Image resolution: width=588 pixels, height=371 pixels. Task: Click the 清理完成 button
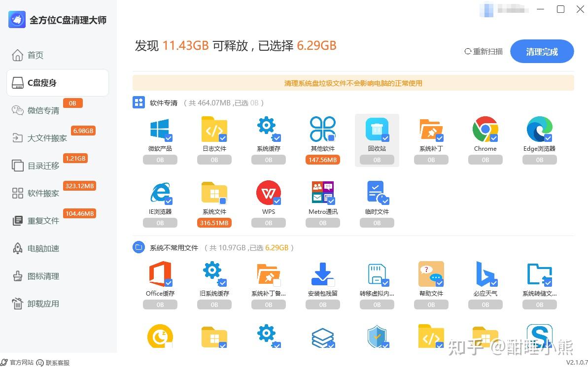542,51
